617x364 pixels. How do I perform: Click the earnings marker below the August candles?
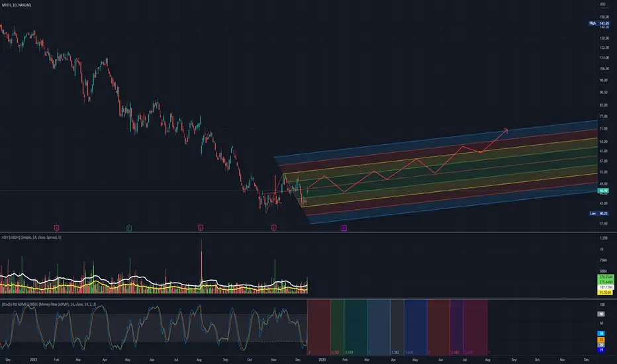201,228
